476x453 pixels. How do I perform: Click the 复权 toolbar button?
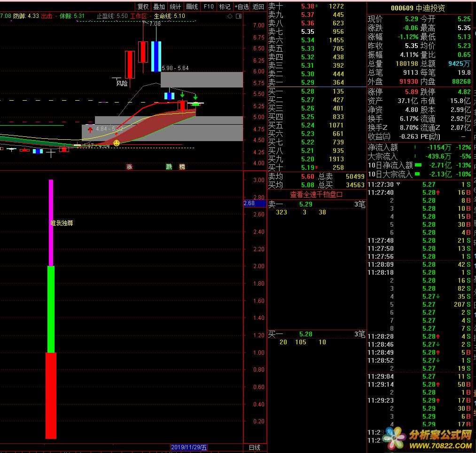click(x=143, y=7)
